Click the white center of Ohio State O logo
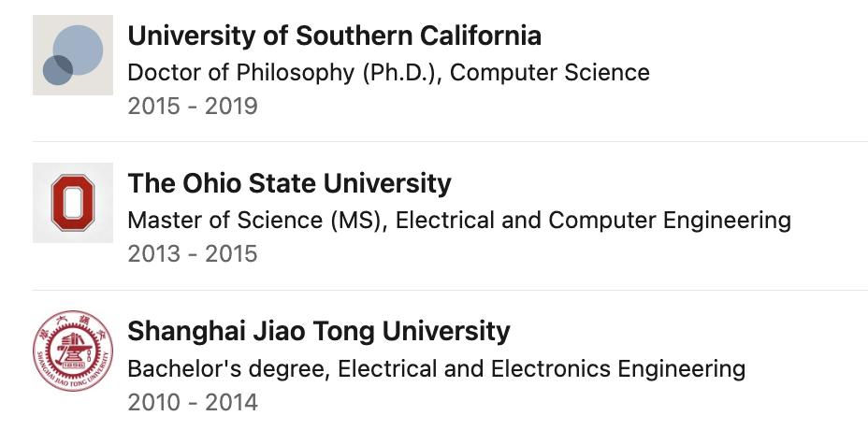The width and height of the screenshot is (868, 430). (x=73, y=203)
